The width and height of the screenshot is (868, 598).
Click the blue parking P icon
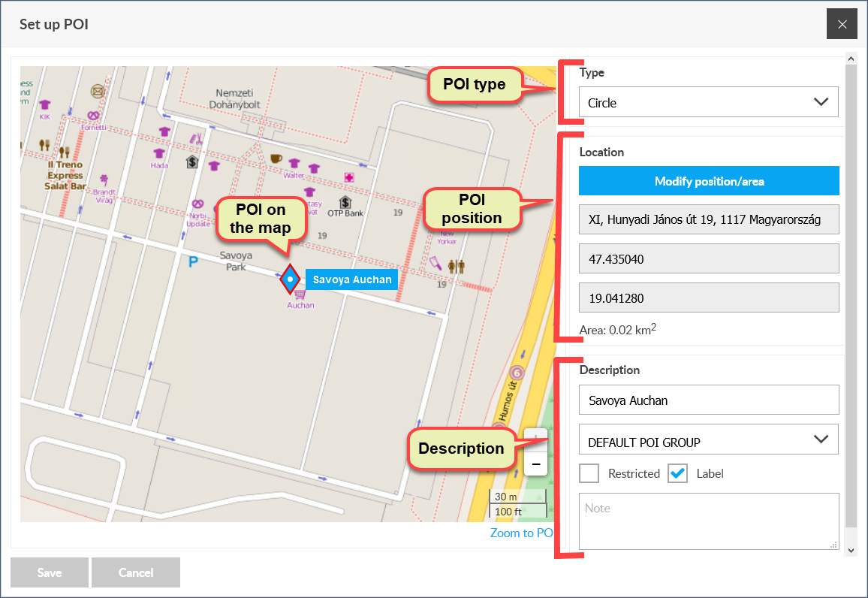193,262
